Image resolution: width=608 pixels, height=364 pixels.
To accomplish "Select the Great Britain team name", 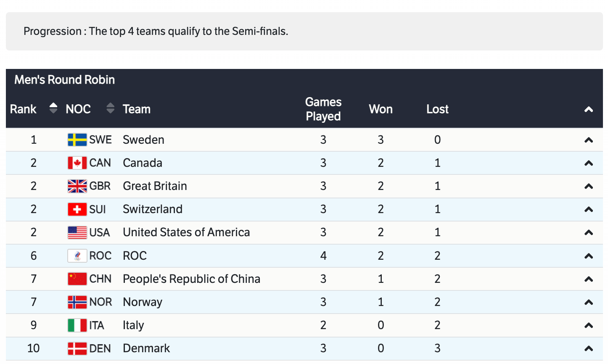I will point(155,186).
